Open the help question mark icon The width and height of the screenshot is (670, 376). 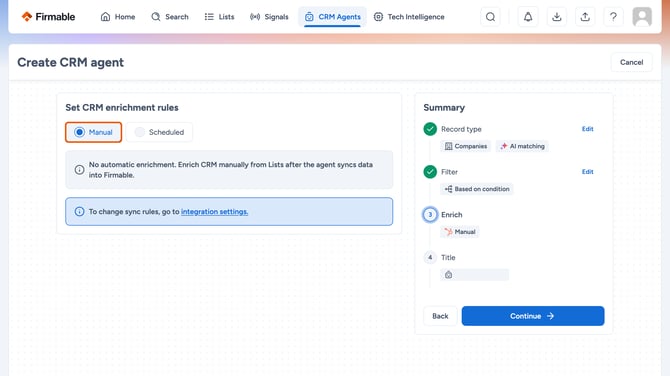(613, 17)
